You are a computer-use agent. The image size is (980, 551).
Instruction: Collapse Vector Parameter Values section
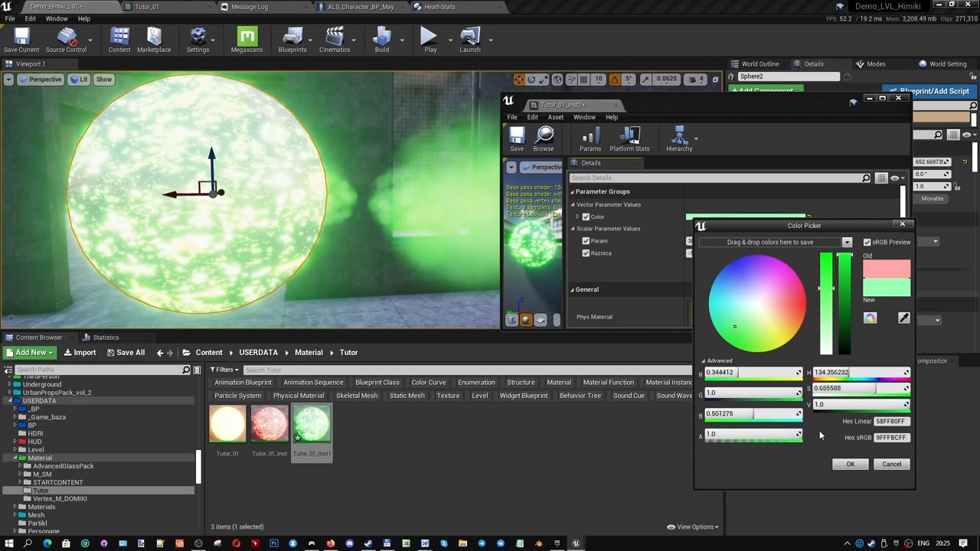pos(573,205)
